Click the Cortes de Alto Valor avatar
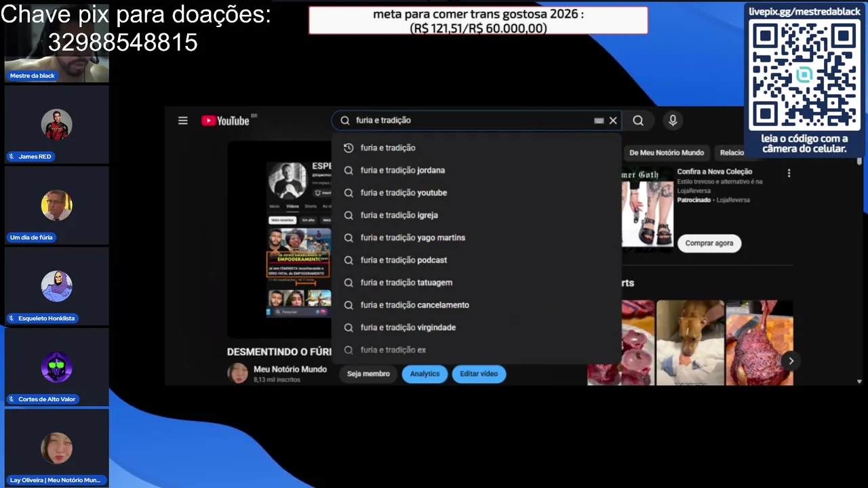This screenshot has width=868, height=488. click(x=56, y=367)
